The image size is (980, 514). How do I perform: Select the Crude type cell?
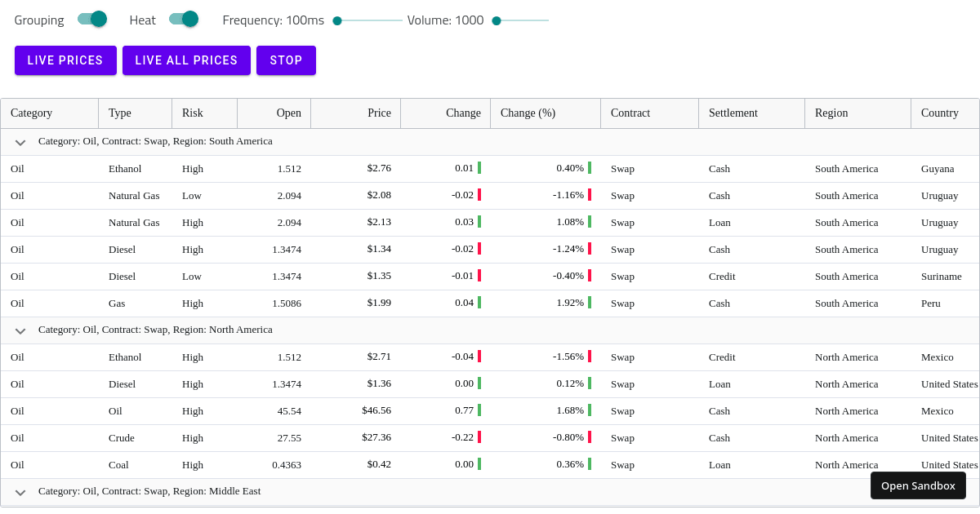click(136, 438)
